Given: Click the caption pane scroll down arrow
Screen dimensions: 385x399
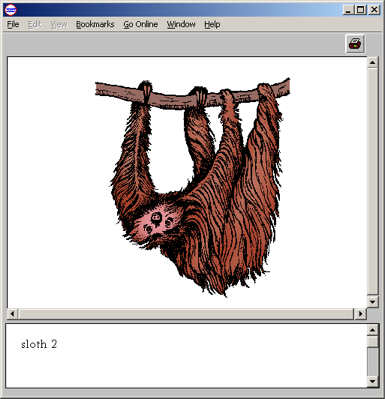Looking at the screenshot, I should click(x=373, y=381).
